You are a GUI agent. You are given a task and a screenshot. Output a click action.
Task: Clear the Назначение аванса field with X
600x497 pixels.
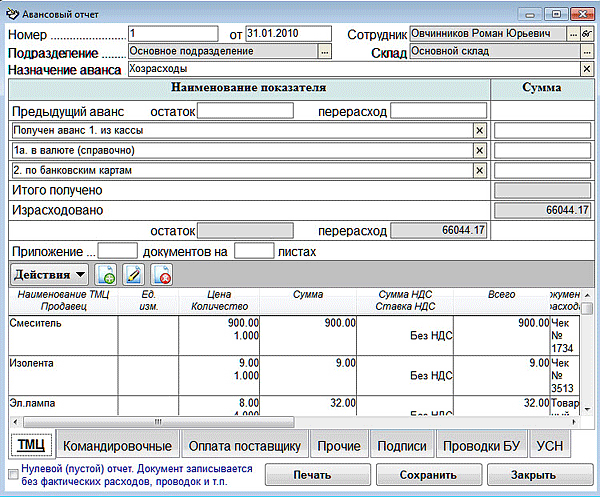(x=586, y=69)
